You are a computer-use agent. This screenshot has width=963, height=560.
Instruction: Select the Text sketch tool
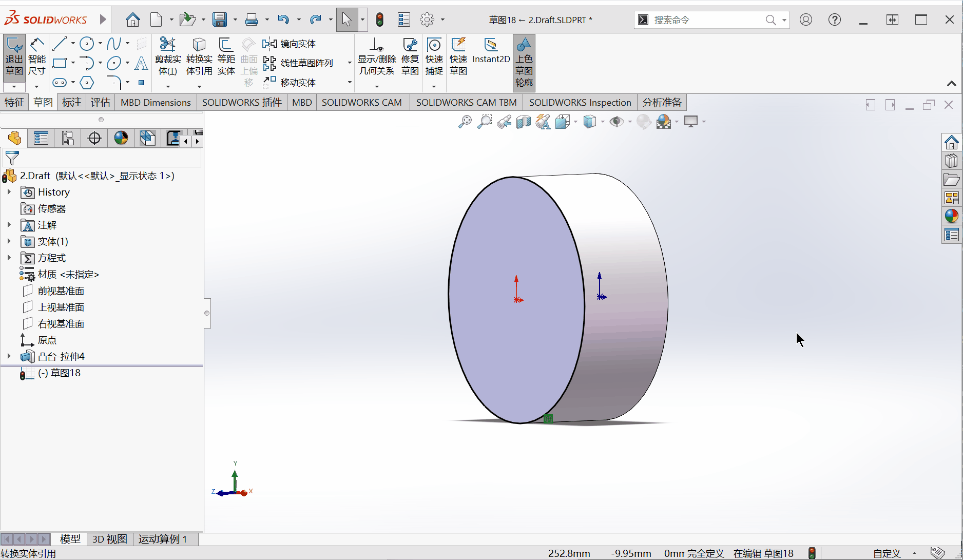point(141,63)
